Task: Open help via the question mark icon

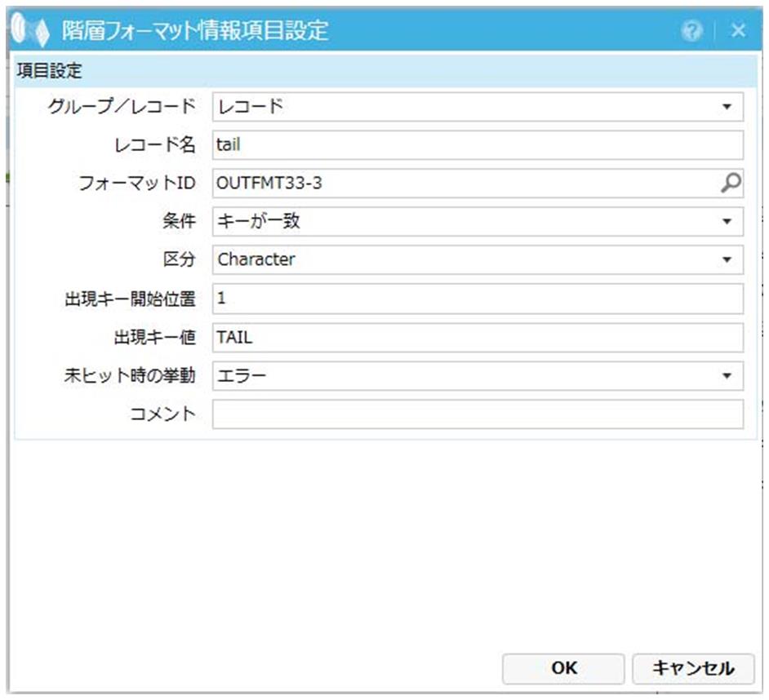Action: point(693,31)
